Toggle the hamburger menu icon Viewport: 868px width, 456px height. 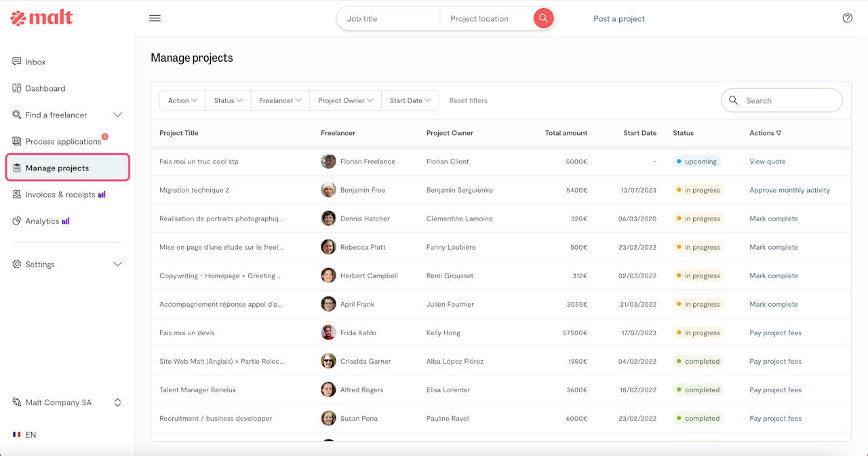coord(155,18)
